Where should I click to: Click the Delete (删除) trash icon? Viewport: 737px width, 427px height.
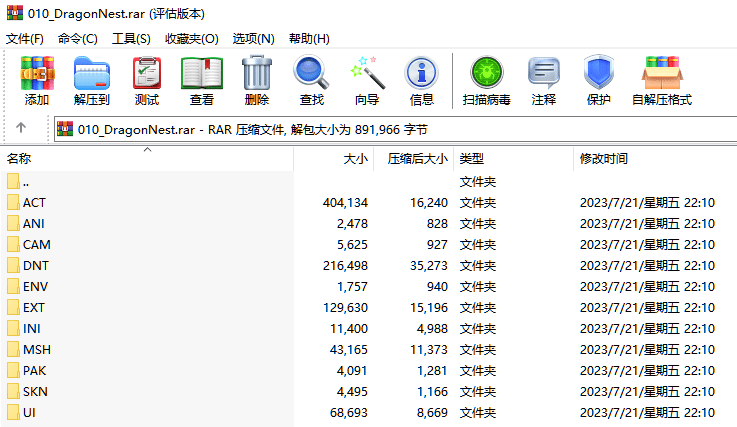click(x=257, y=73)
